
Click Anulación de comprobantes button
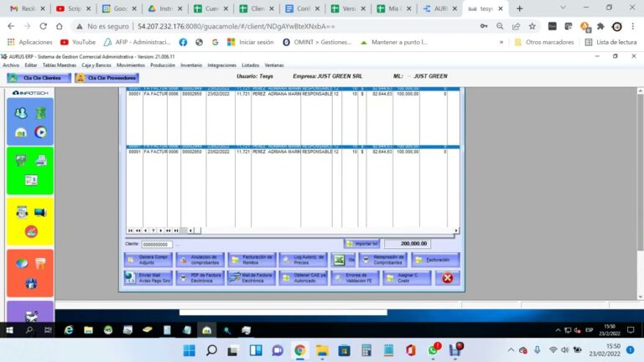pos(200,260)
